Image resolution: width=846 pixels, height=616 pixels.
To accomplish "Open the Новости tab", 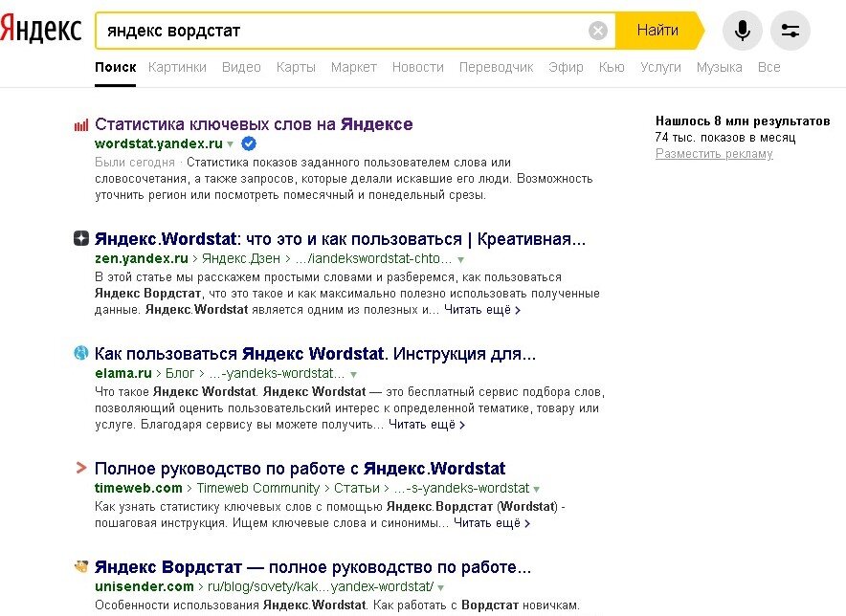I will pyautogui.click(x=417, y=67).
